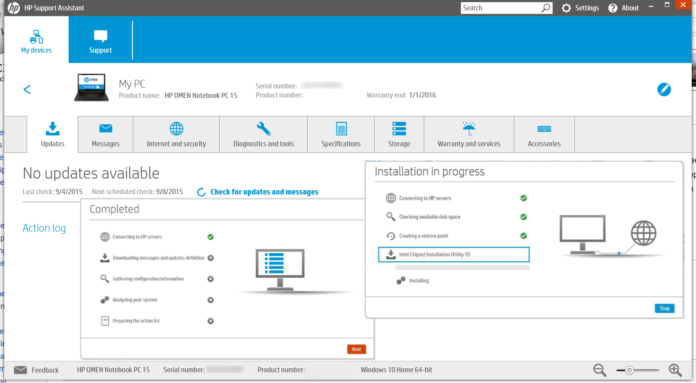The image size is (696, 383).
Task: Click the Settings gear icon
Action: (x=566, y=8)
